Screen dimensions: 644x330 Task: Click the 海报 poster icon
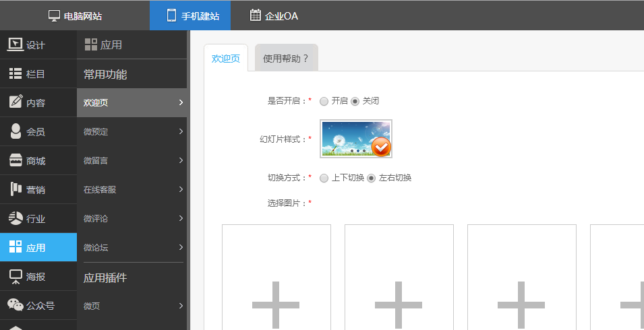16,276
